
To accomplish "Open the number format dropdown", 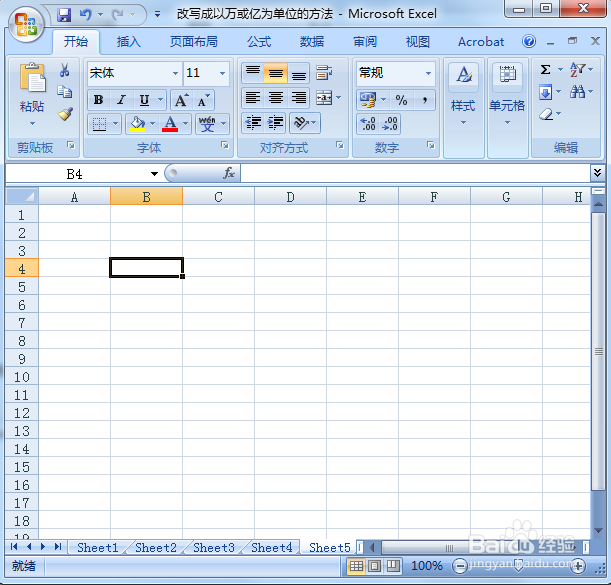I will pos(428,73).
